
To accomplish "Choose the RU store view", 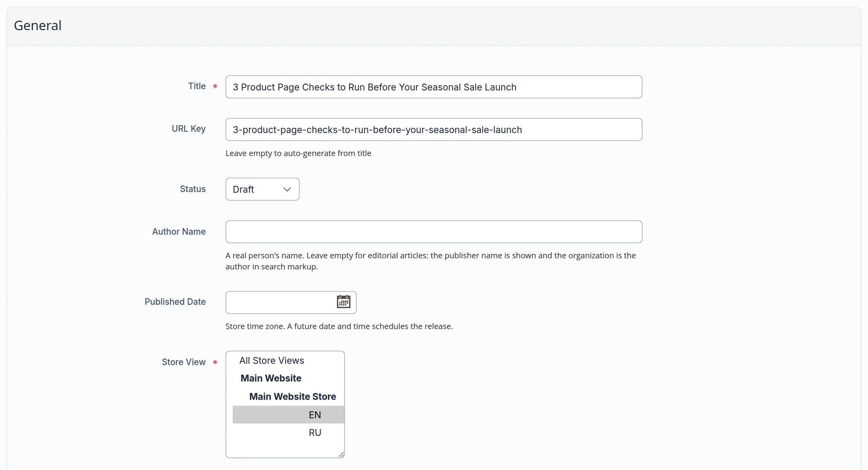I will [288, 433].
